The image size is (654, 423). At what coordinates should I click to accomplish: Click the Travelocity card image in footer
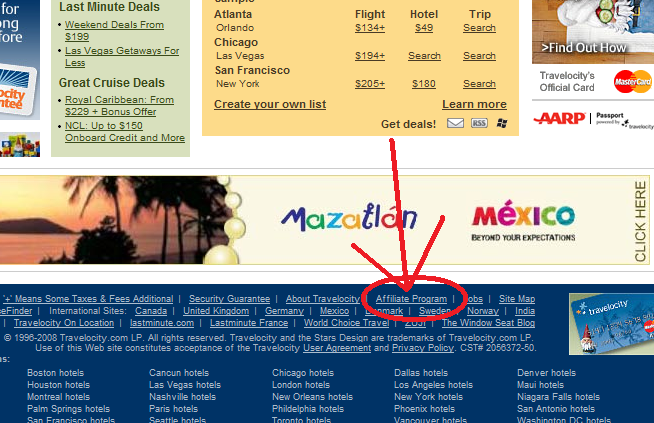click(610, 326)
